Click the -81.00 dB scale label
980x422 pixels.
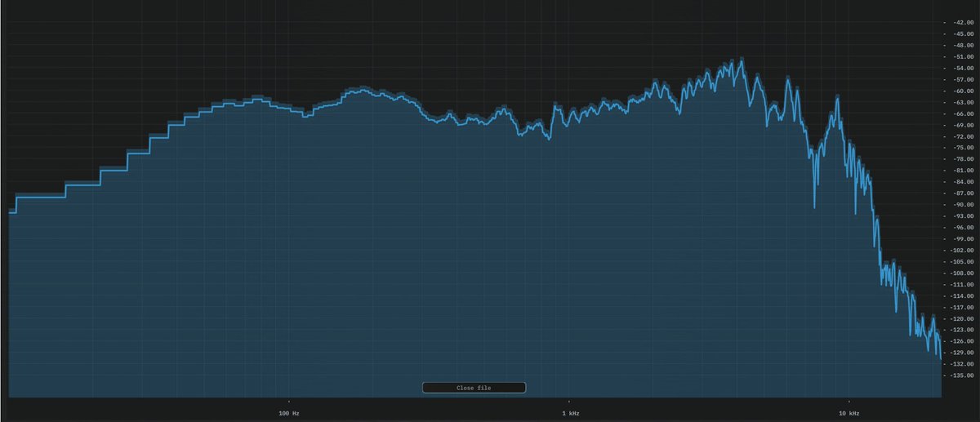coord(962,171)
